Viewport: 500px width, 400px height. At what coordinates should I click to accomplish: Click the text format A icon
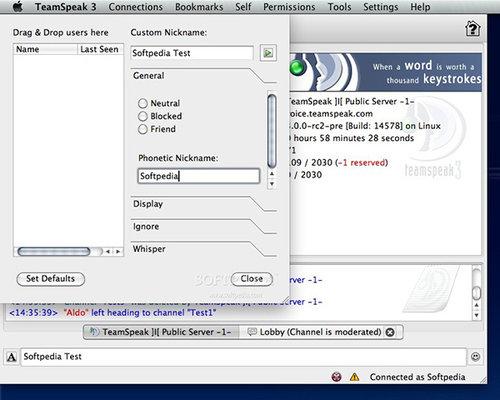pyautogui.click(x=12, y=357)
